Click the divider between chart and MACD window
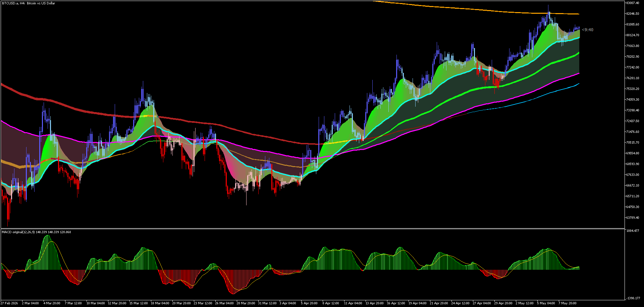This screenshot has height=307, width=644. point(313,228)
